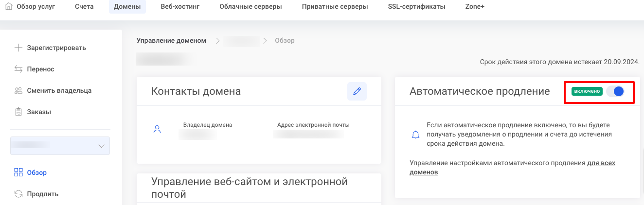Image resolution: width=644 pixels, height=205 pixels.
Task: Disable the Автоматическое продление toggle
Action: (615, 91)
